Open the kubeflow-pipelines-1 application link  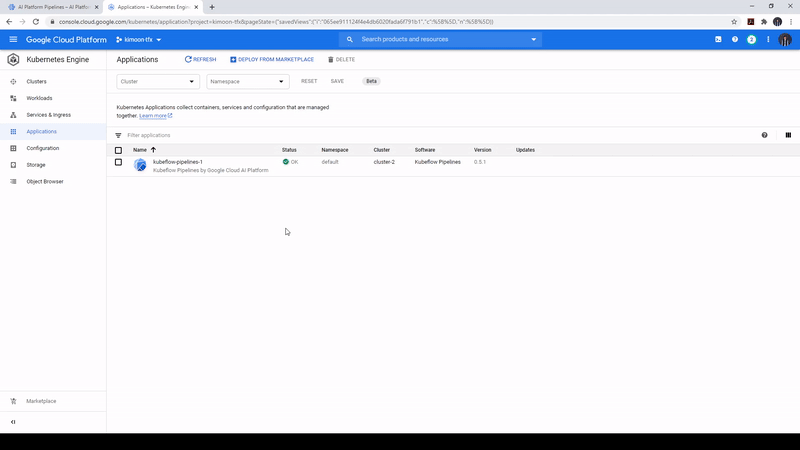point(178,162)
